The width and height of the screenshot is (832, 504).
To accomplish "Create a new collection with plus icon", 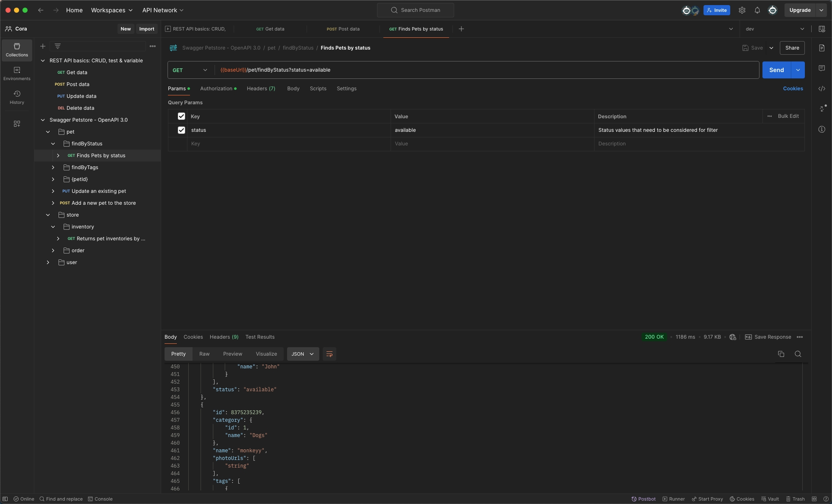I will click(x=43, y=46).
